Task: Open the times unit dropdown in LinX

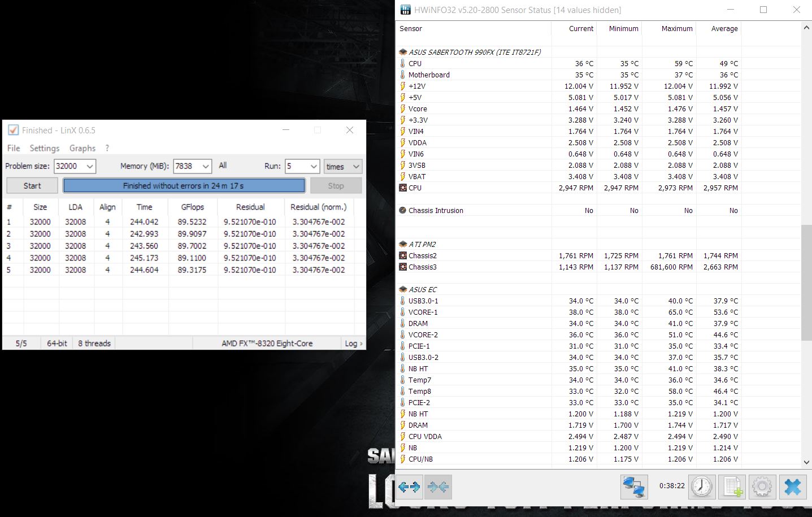Action: click(343, 166)
